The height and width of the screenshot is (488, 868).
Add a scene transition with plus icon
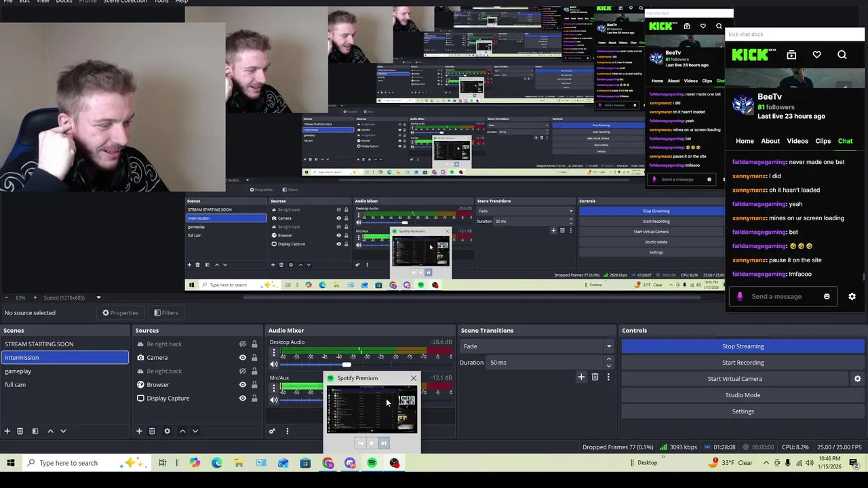[x=581, y=377]
